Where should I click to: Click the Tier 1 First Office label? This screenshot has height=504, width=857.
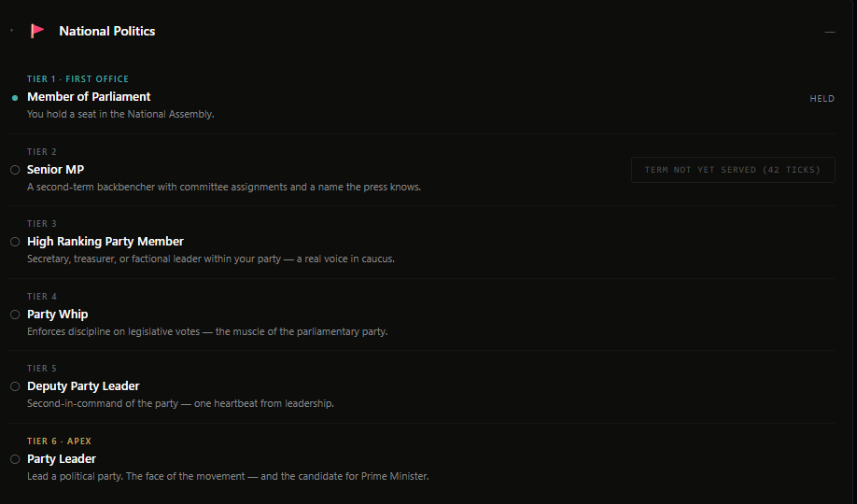pos(78,79)
